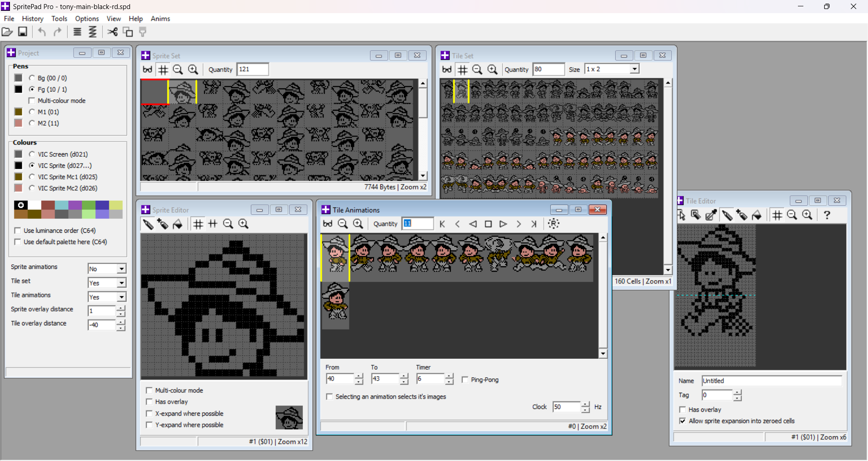Click the Undo arrow in main toolbar
Image resolution: width=868 pixels, height=461 pixels.
[42, 32]
